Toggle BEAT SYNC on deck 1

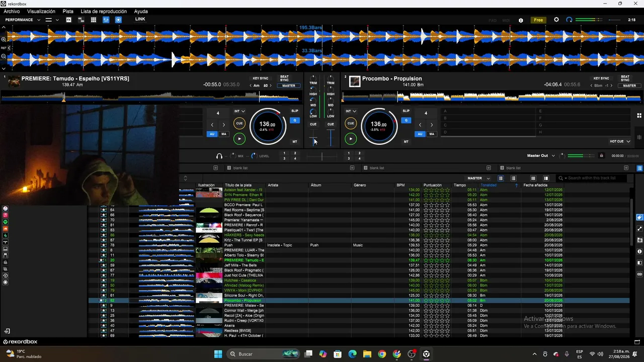pos(284,78)
